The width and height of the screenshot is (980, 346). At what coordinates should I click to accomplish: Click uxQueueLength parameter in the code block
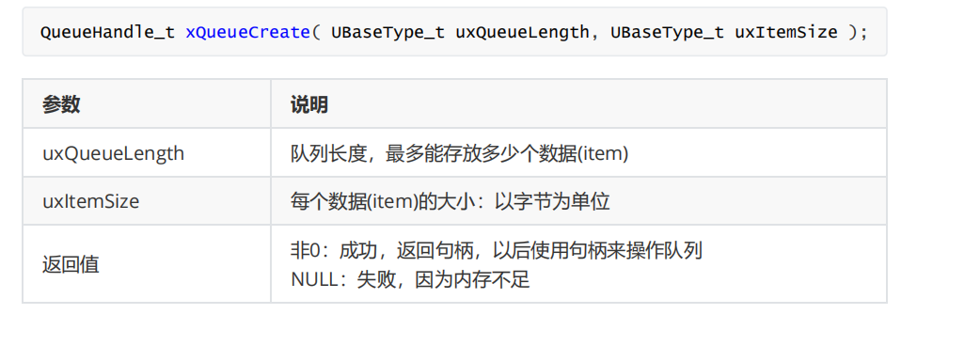522,32
